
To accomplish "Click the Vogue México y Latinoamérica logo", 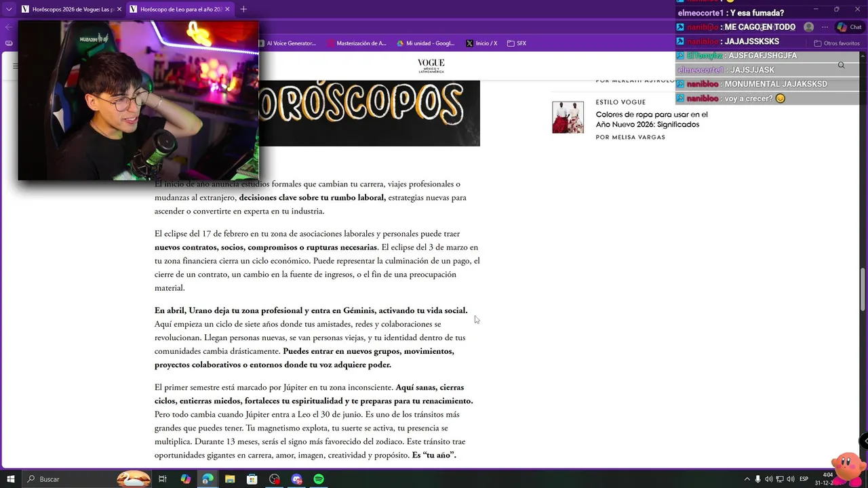I will pyautogui.click(x=431, y=66).
